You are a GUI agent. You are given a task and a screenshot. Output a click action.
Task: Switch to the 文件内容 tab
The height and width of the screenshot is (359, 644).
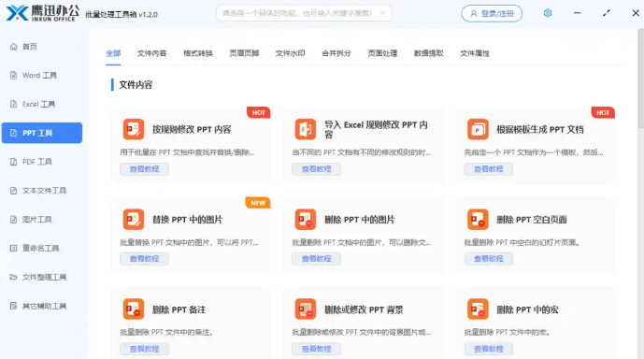(151, 53)
